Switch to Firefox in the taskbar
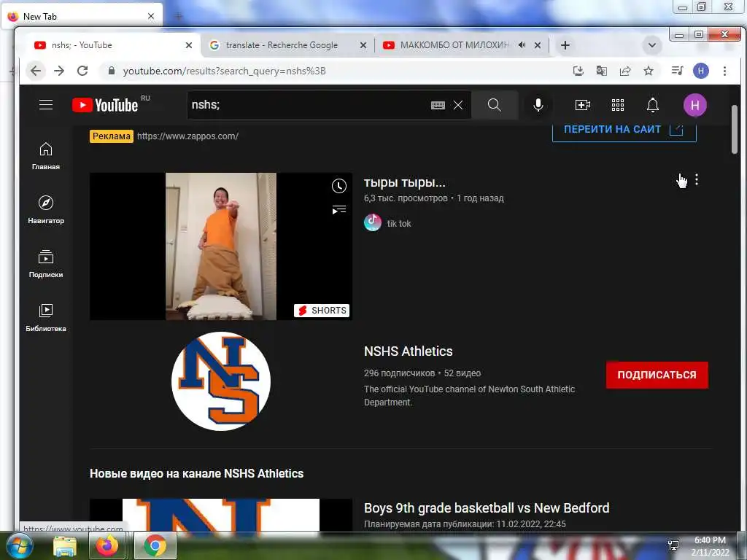 point(107,545)
